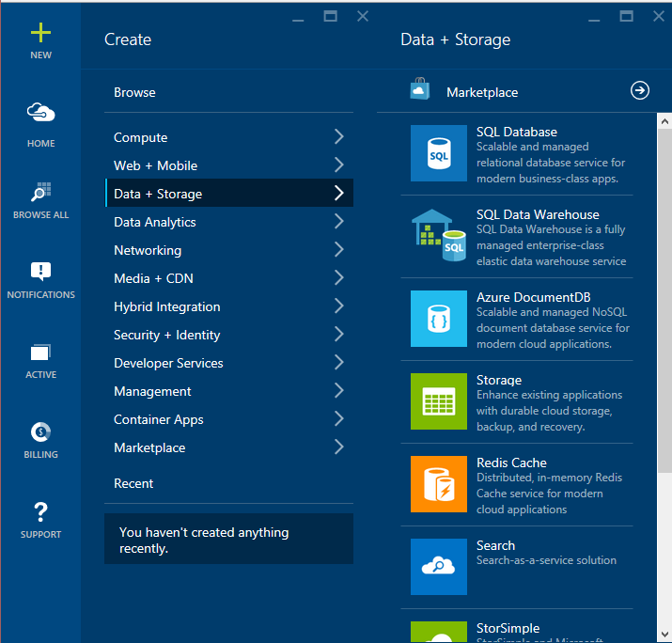
Task: Open the SQL Data Warehouse title
Action: click(x=538, y=214)
